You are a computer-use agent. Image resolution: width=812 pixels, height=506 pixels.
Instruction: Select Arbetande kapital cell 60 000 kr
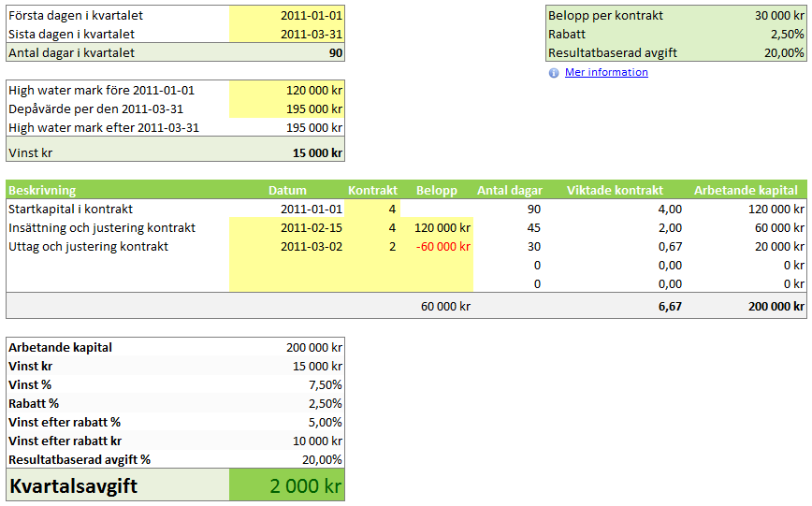[779, 227]
